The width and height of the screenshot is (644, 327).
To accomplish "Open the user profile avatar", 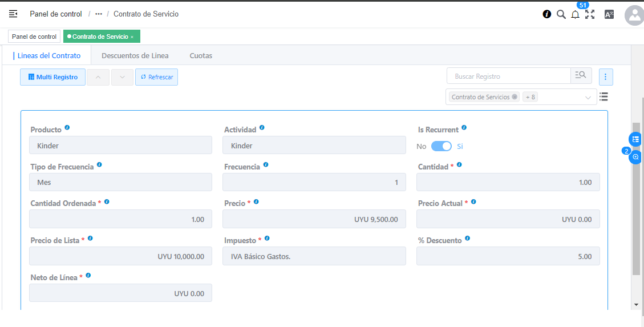I will pos(634,15).
